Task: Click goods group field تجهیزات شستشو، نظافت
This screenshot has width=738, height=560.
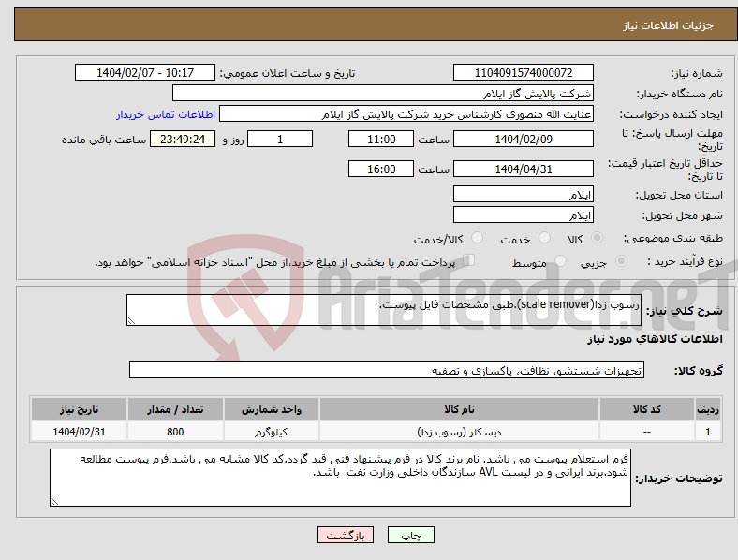Action: [387, 370]
